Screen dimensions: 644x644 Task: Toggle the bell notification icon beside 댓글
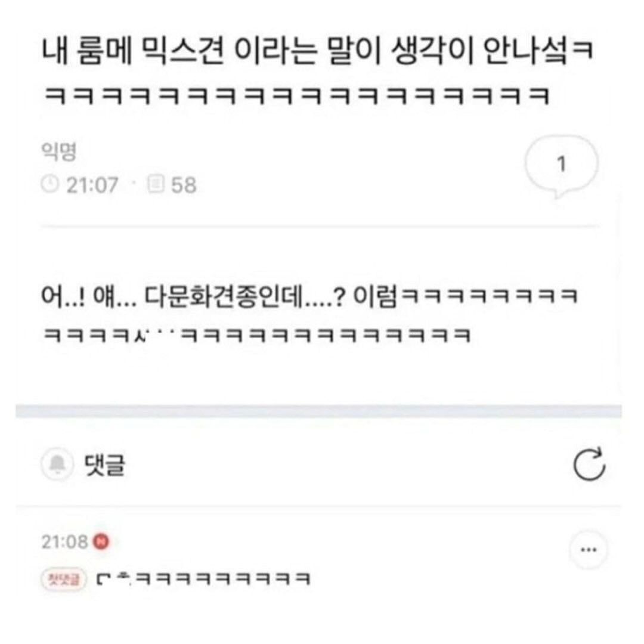[57, 464]
